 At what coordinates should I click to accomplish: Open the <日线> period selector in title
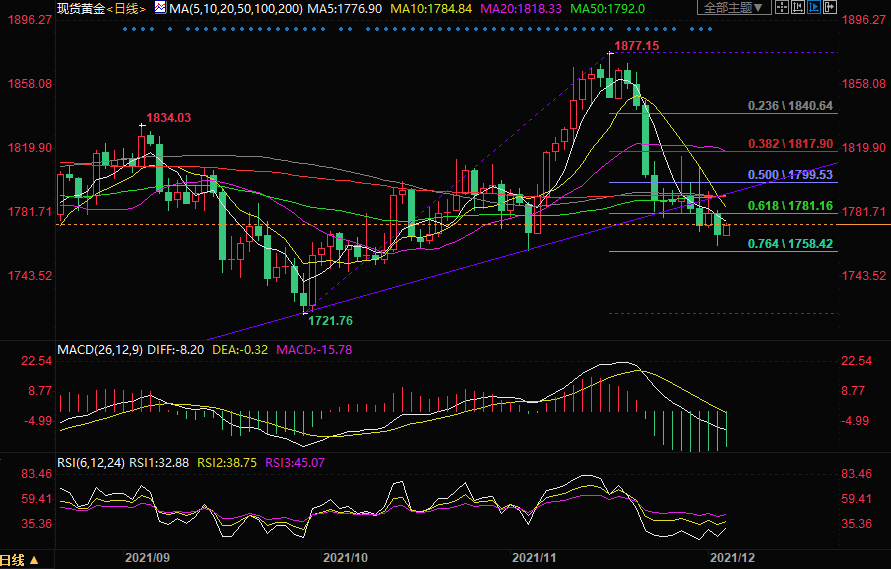(x=125, y=8)
